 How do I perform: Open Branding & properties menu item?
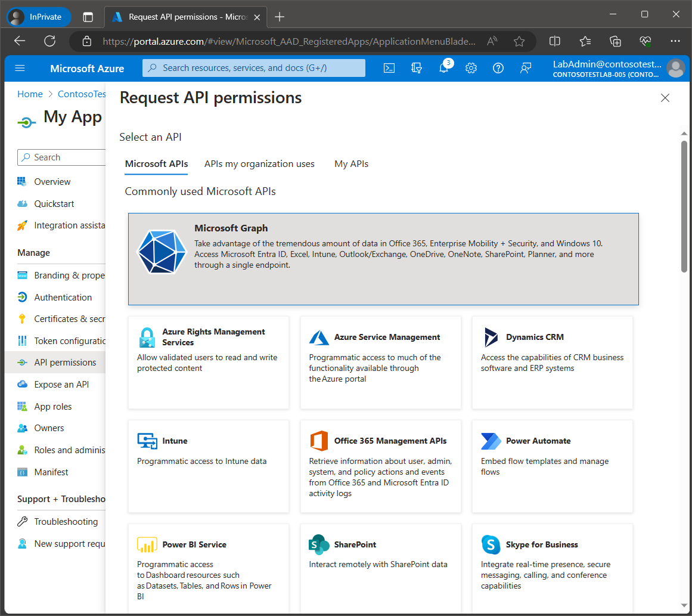[61, 276]
